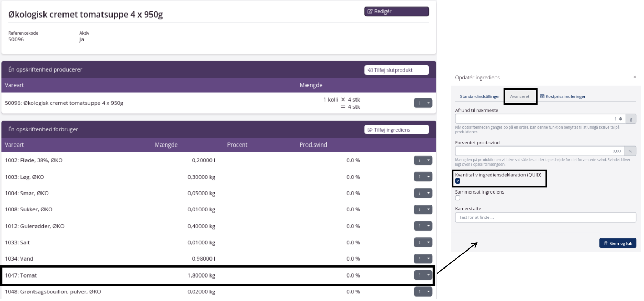Uncheck Kvantitativ ingrediensdeklaration (QUID) checkbox
This screenshot has height=301, width=644.
point(458,181)
